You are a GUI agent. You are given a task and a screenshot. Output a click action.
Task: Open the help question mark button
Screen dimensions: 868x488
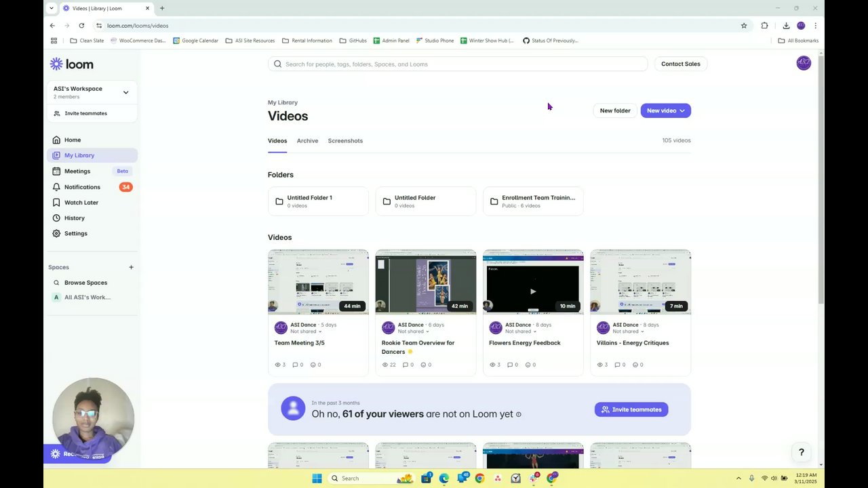point(801,452)
